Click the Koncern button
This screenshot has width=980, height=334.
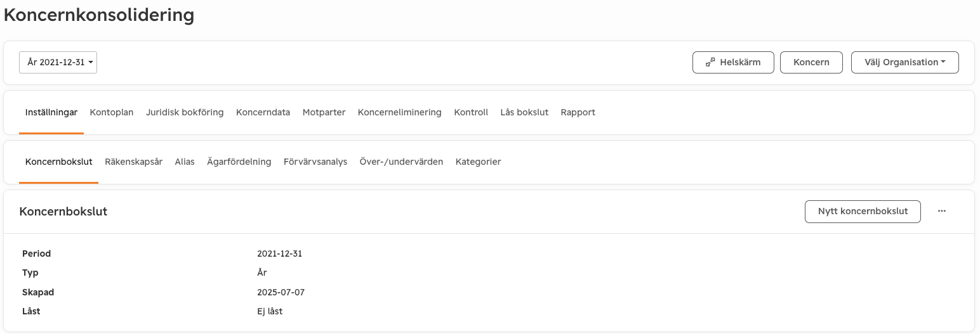(x=811, y=62)
